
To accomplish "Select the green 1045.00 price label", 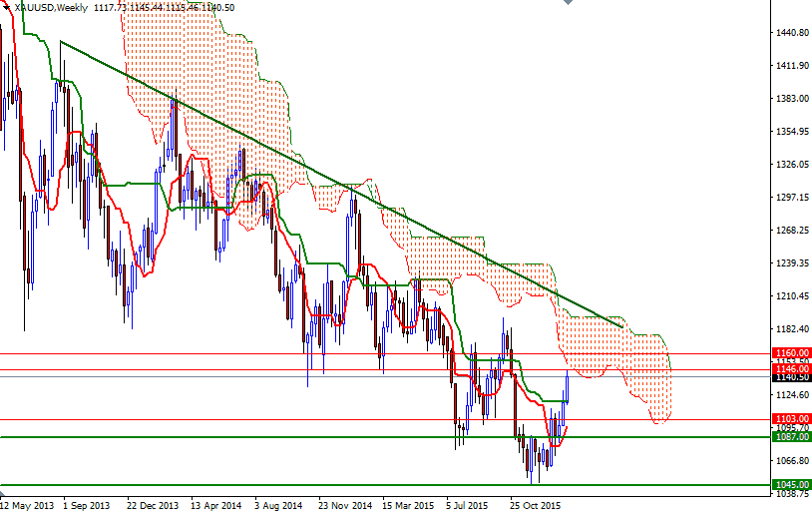I will point(792,485).
